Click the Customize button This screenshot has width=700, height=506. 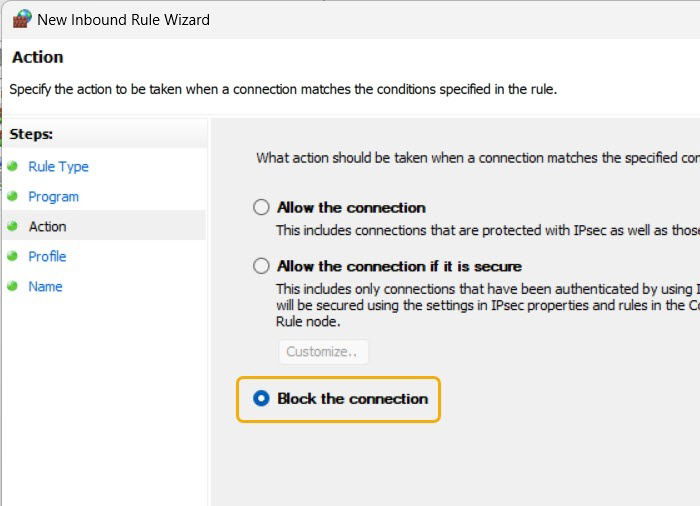point(324,351)
